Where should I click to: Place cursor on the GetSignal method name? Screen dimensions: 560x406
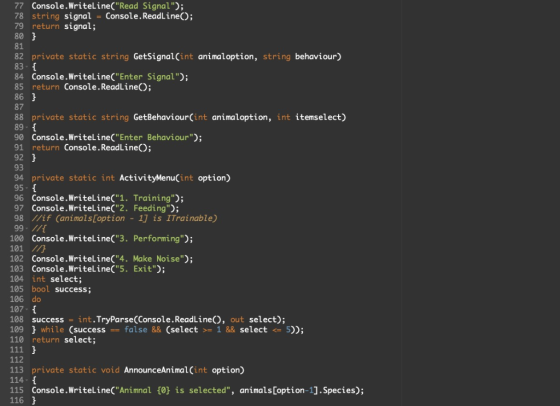point(154,56)
